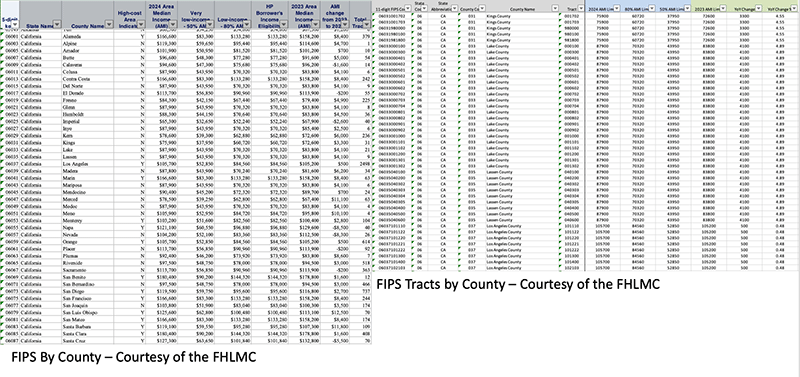The height and width of the screenshot is (377, 800).
Task: Open Low-income 80% AMI filter arrow
Action: (x=246, y=24)
